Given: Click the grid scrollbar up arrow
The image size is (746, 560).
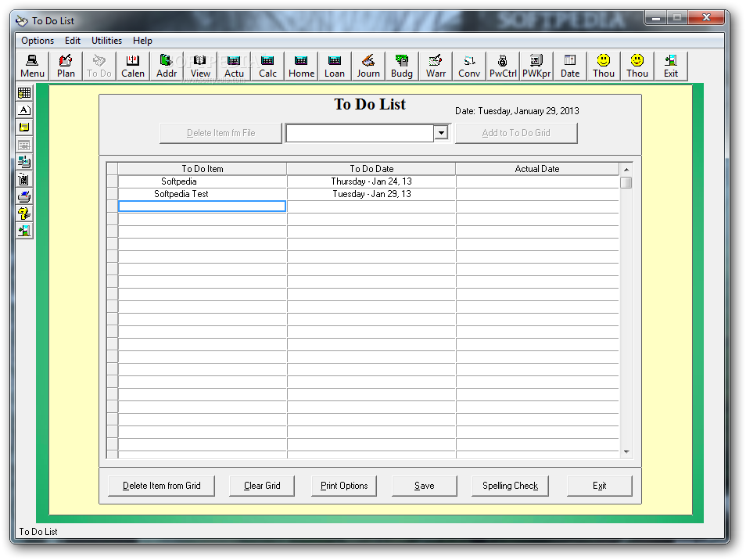Looking at the screenshot, I should tap(626, 170).
